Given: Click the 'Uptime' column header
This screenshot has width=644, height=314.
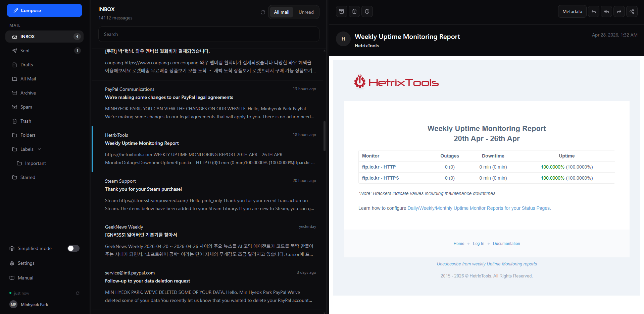Looking at the screenshot, I should (566, 156).
